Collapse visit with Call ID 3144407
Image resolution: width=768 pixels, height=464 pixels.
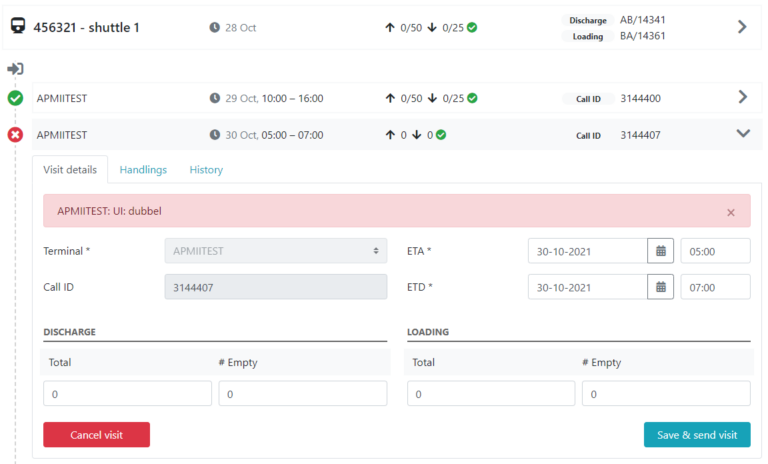[742, 134]
